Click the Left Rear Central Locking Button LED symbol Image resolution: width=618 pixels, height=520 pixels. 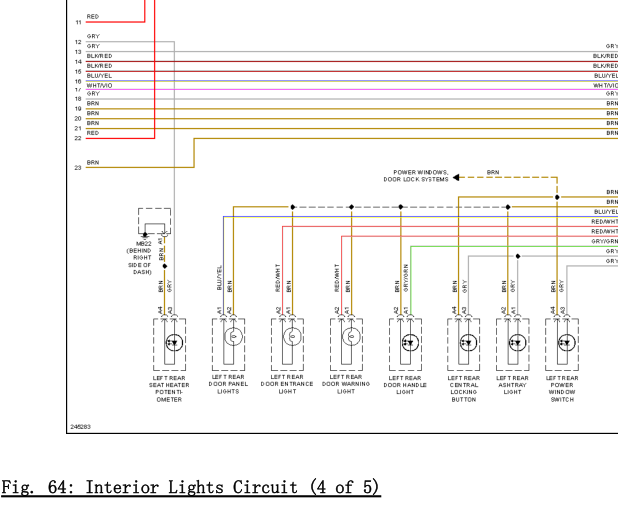click(468, 343)
